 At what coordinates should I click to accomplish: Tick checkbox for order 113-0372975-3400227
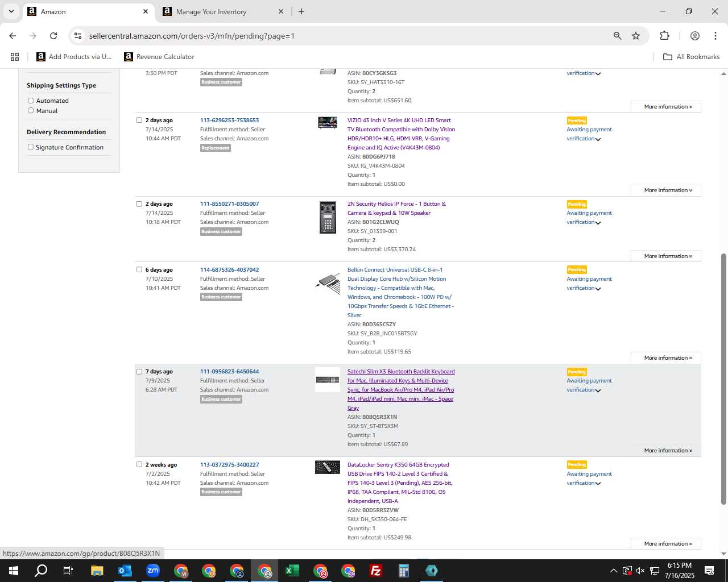(x=139, y=464)
